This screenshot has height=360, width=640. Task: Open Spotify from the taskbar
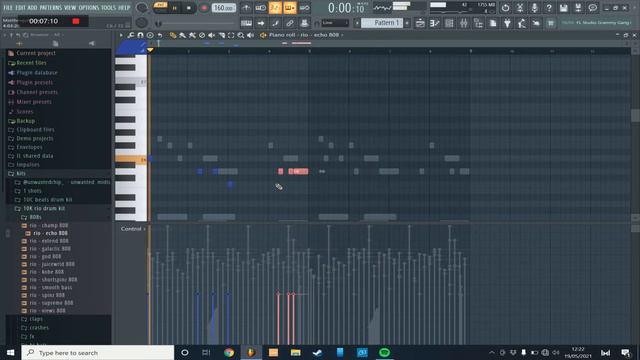(384, 352)
